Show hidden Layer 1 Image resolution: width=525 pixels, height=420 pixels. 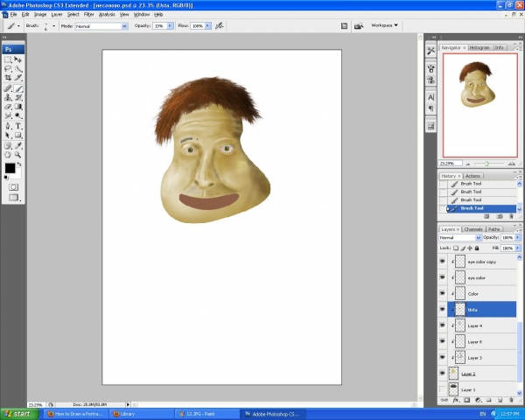click(x=443, y=389)
